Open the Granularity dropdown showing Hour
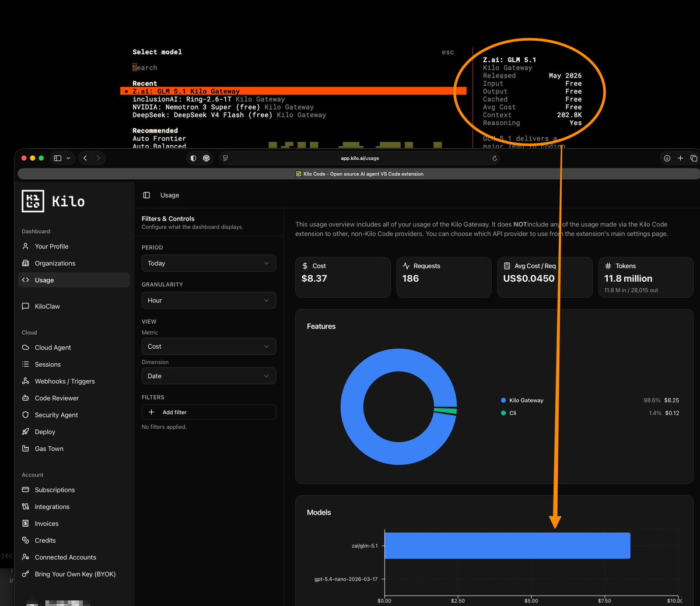Viewport: 700px width, 606px height. click(208, 300)
